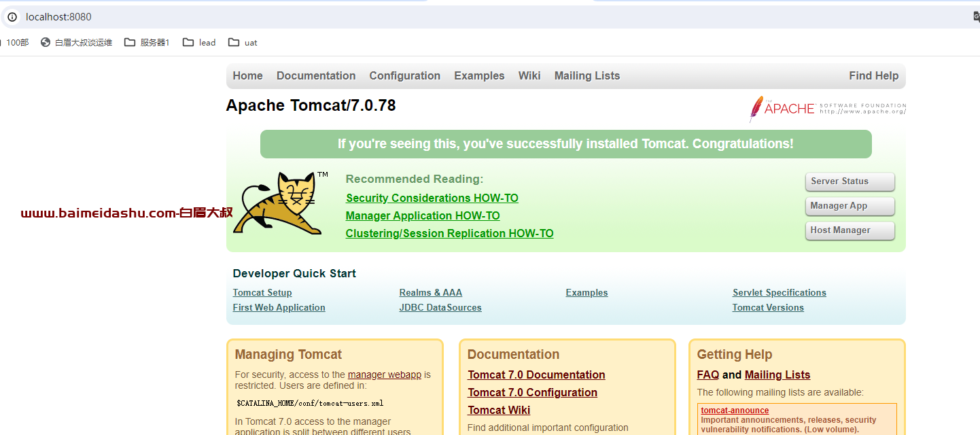Open the 白眉大叔谈运维 bookmark
The height and width of the screenshot is (435, 980).
[76, 42]
